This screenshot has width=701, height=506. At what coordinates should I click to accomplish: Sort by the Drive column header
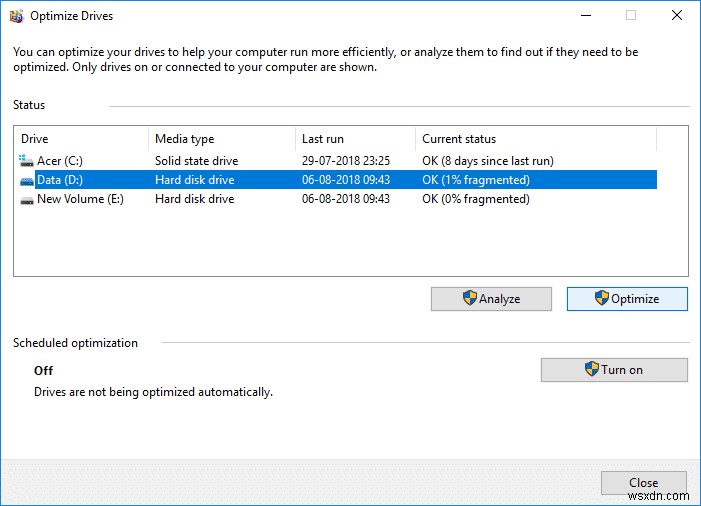tap(80, 139)
